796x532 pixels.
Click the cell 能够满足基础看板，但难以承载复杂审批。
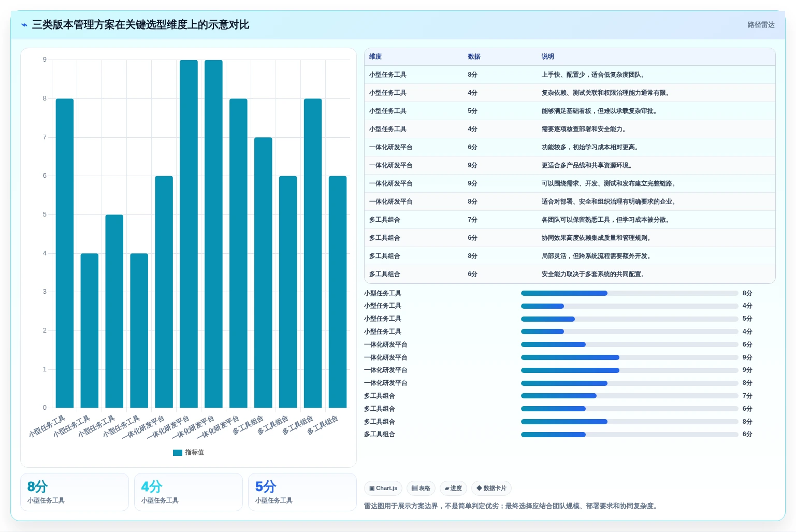click(x=600, y=111)
